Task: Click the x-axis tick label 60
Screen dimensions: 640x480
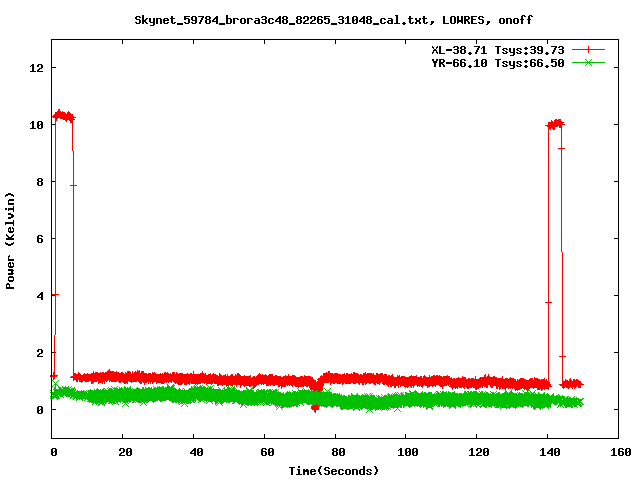Action: [x=267, y=452]
